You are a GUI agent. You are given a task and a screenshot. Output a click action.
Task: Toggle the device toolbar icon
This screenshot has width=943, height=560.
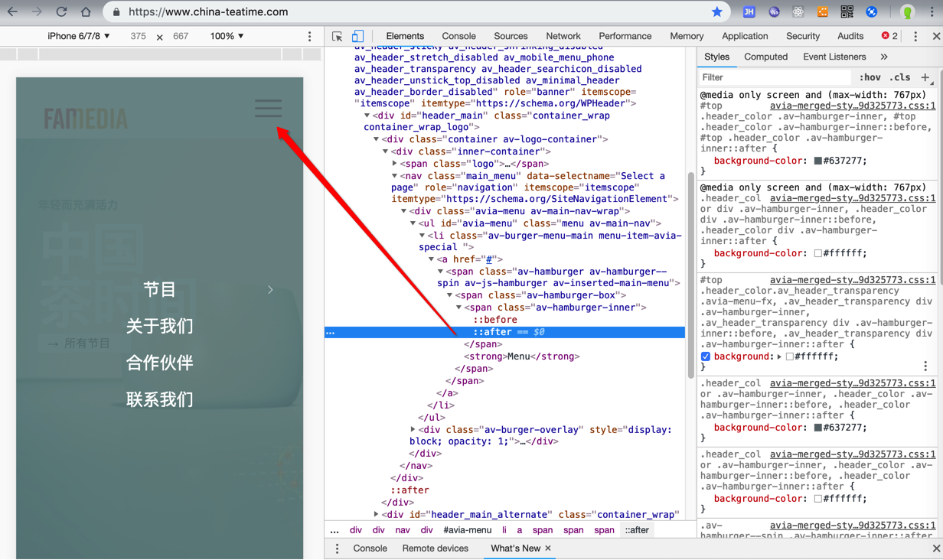pyautogui.click(x=357, y=36)
